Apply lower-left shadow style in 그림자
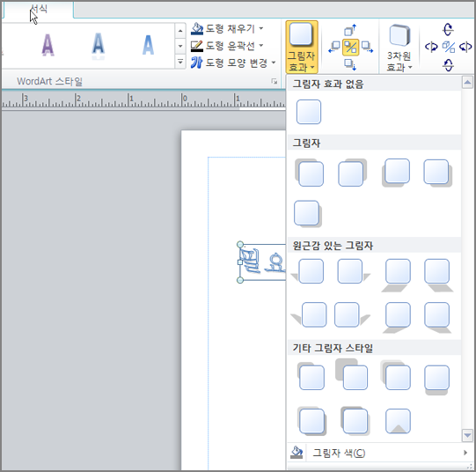Image resolution: width=476 pixels, height=472 pixels. [x=396, y=173]
